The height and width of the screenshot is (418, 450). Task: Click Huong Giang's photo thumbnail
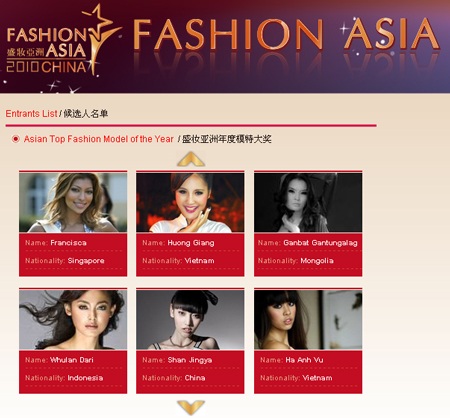tap(190, 202)
